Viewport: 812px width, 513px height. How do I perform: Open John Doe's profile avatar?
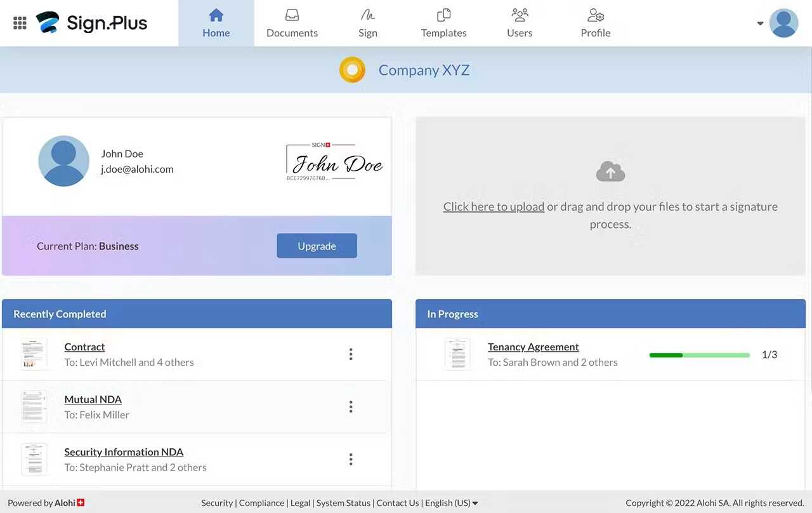click(x=63, y=161)
